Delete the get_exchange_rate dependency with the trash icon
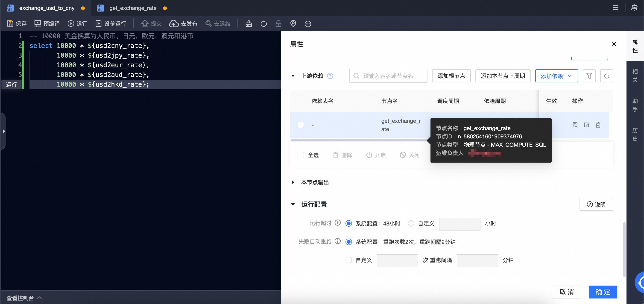This screenshot has width=644, height=304. click(x=598, y=125)
